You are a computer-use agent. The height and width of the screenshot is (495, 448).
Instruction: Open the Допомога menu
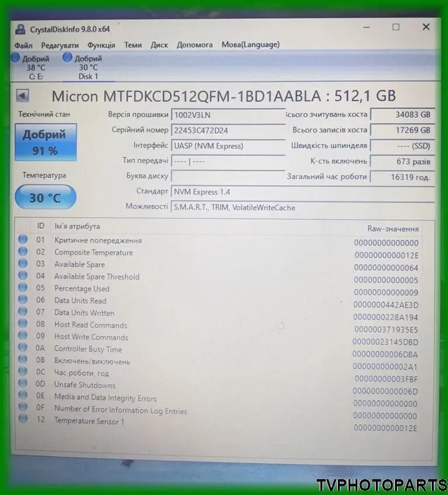195,45
